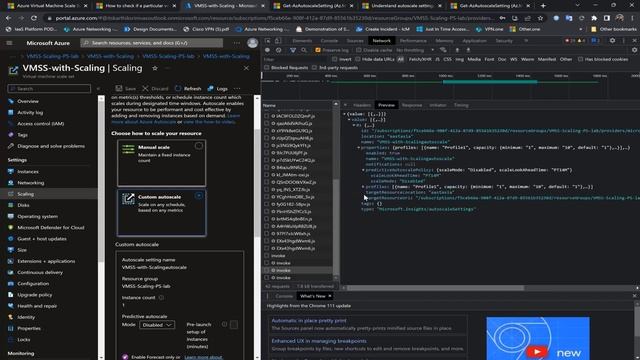Check the Has blocked cookies option

click(x=580, y=59)
